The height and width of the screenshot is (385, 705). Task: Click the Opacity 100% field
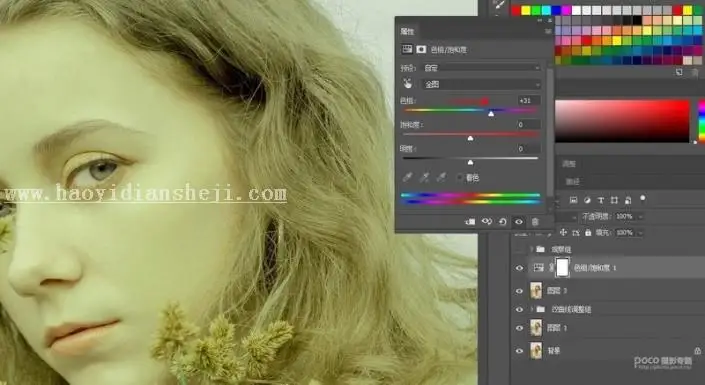tap(625, 217)
